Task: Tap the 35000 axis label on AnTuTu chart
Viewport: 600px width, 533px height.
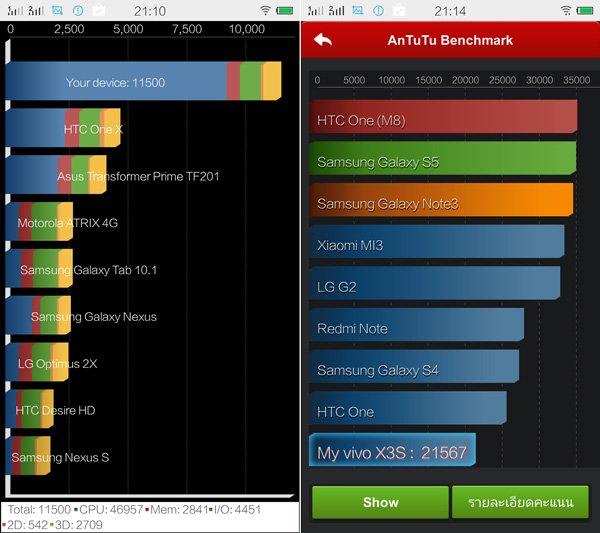Action: (x=576, y=80)
